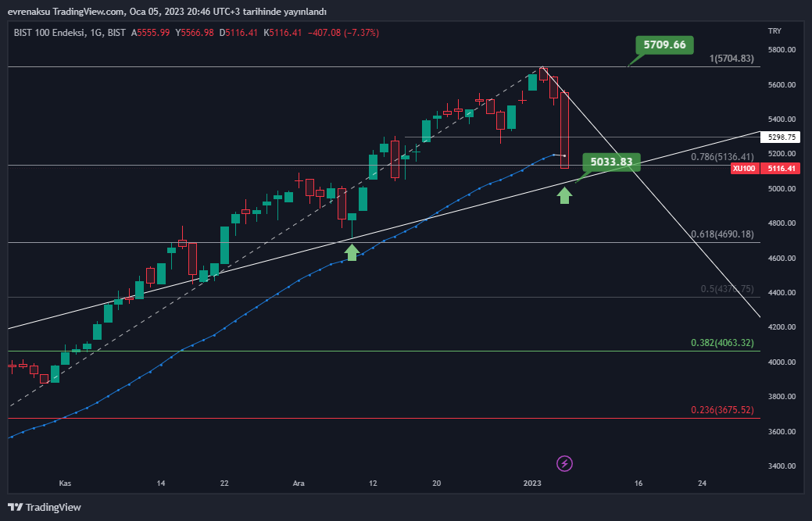Image resolution: width=812 pixels, height=521 pixels.
Task: Click the A5555.99 open value
Action: (x=150, y=33)
